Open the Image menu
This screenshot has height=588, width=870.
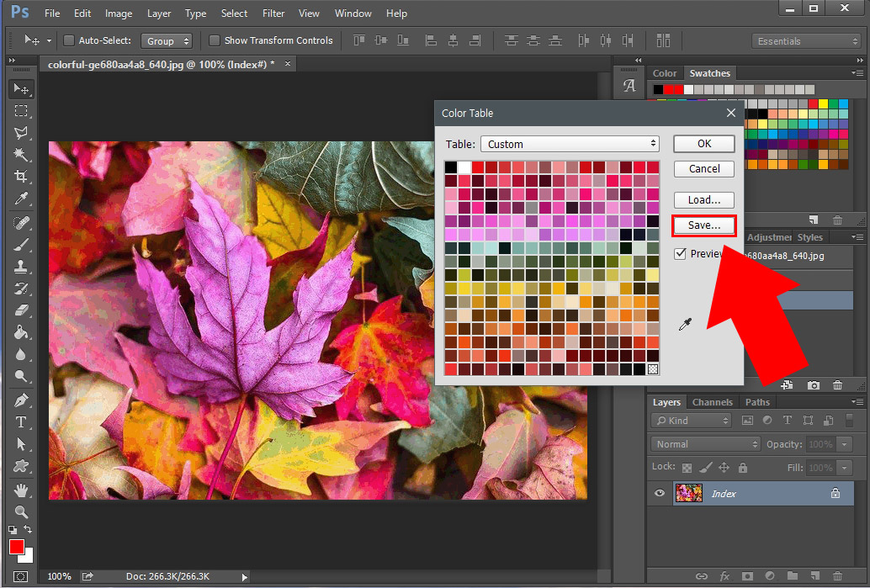[119, 13]
